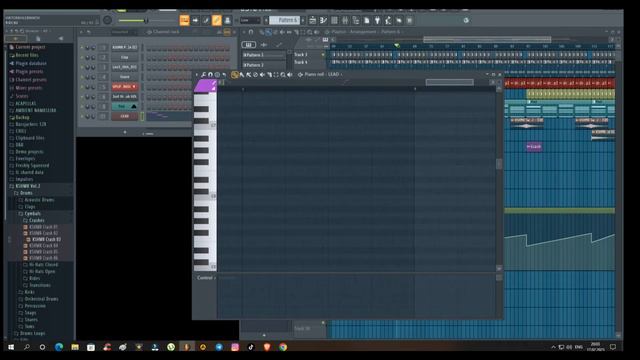
Task: Open Piano roll Control lane dropdown
Action: 206,278
